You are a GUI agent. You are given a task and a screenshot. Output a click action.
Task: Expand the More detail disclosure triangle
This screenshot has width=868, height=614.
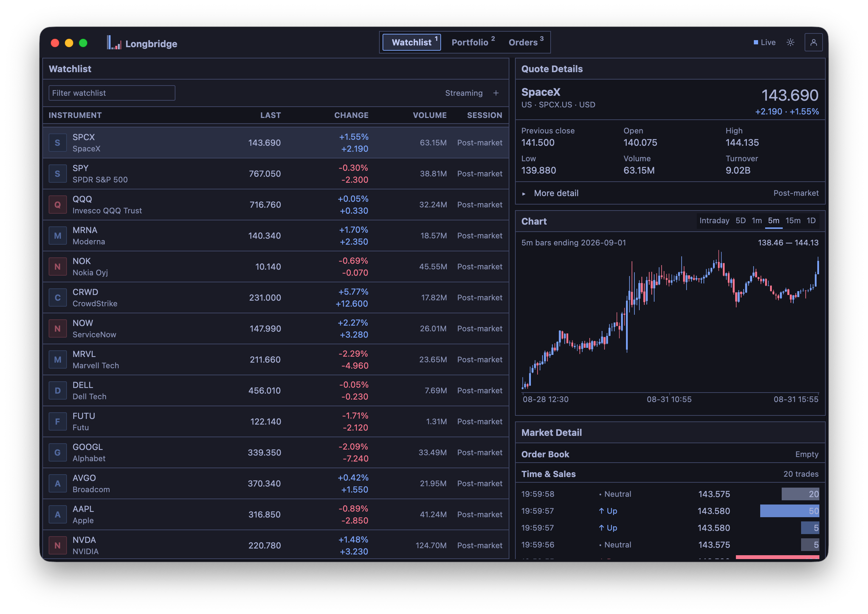pos(523,194)
